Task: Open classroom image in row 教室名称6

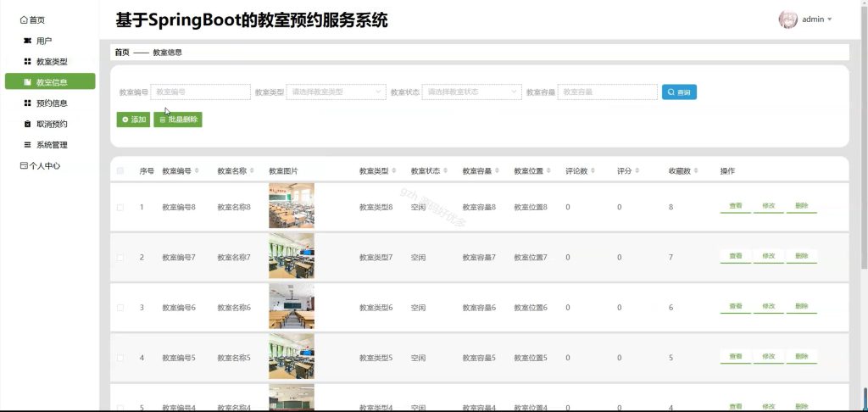Action: (292, 306)
